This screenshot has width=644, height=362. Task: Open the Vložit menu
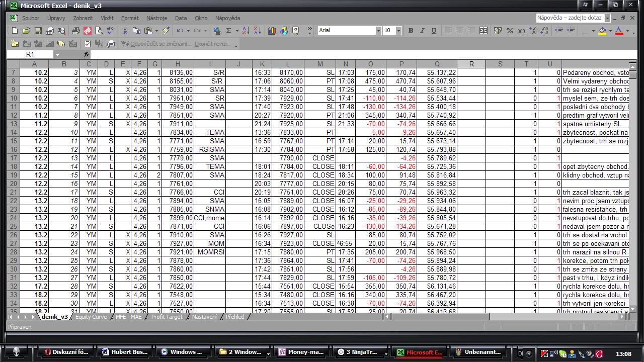click(x=107, y=18)
